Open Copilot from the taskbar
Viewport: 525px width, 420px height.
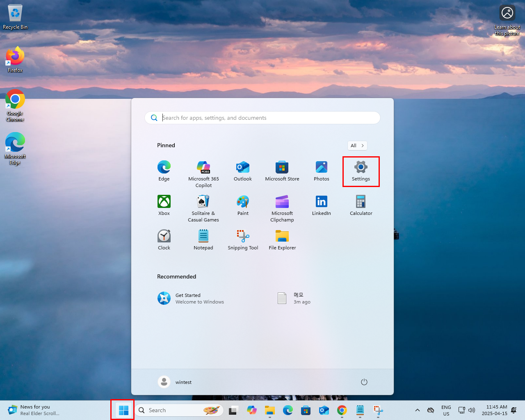click(x=252, y=410)
